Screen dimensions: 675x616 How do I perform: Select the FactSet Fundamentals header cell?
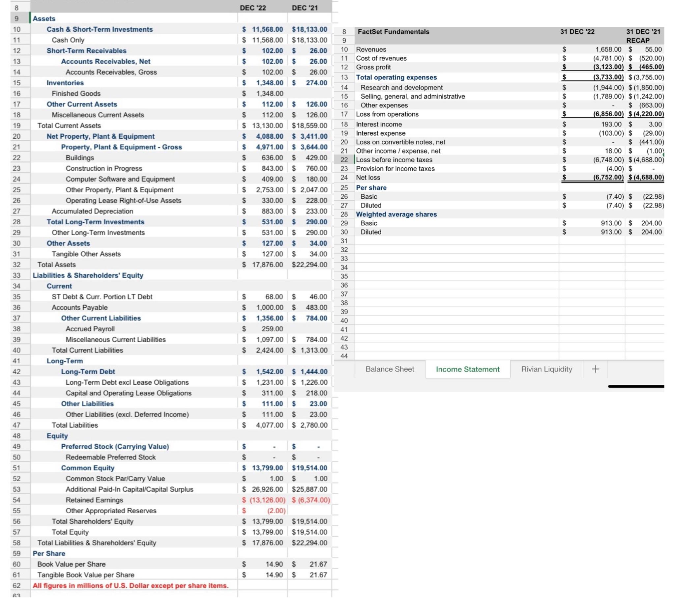pos(394,32)
